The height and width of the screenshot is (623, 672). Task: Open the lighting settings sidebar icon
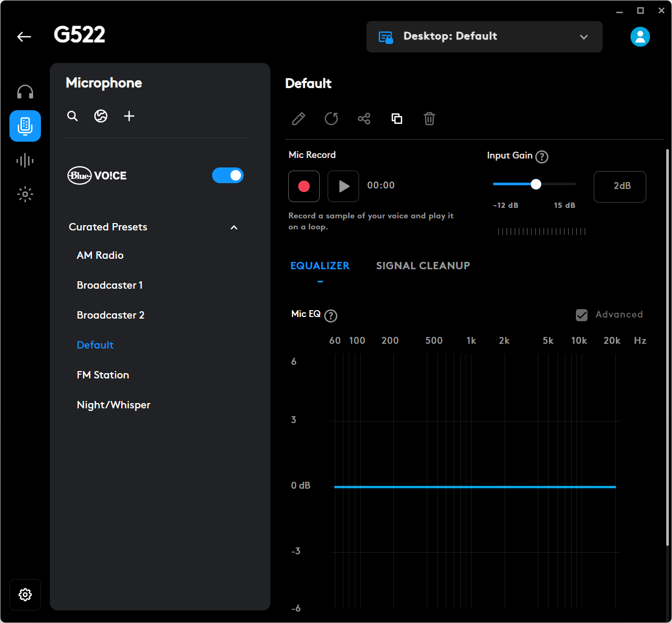(25, 195)
